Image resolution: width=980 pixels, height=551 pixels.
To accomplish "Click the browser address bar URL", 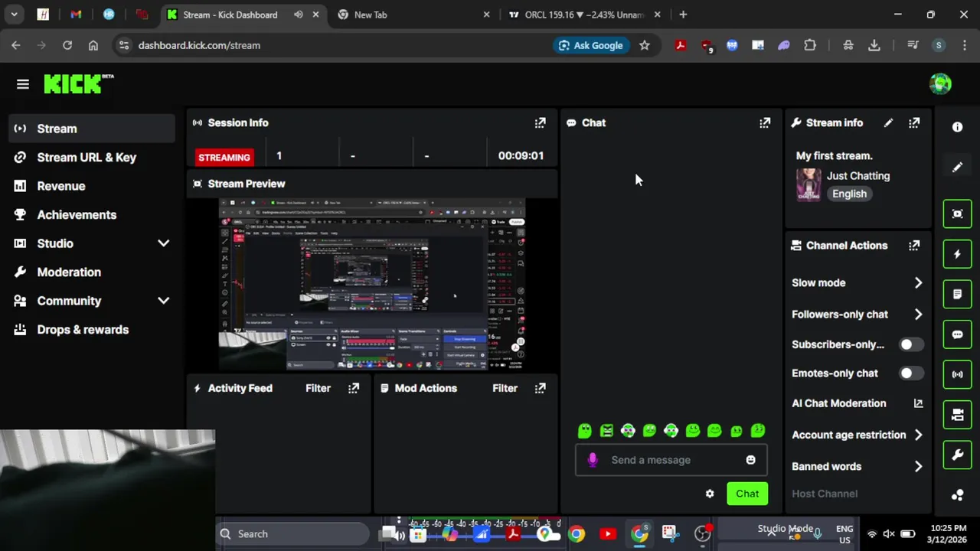I will click(199, 45).
